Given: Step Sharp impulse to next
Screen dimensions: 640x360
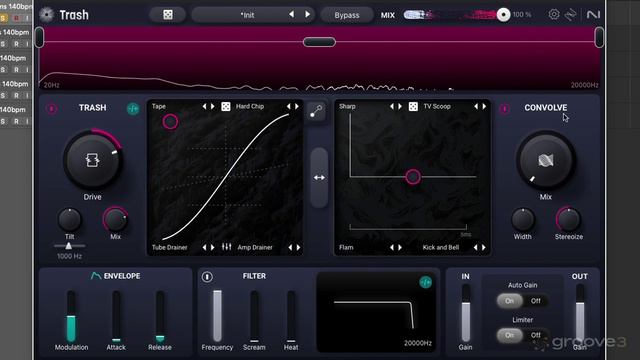Looking at the screenshot, I should pos(400,107).
